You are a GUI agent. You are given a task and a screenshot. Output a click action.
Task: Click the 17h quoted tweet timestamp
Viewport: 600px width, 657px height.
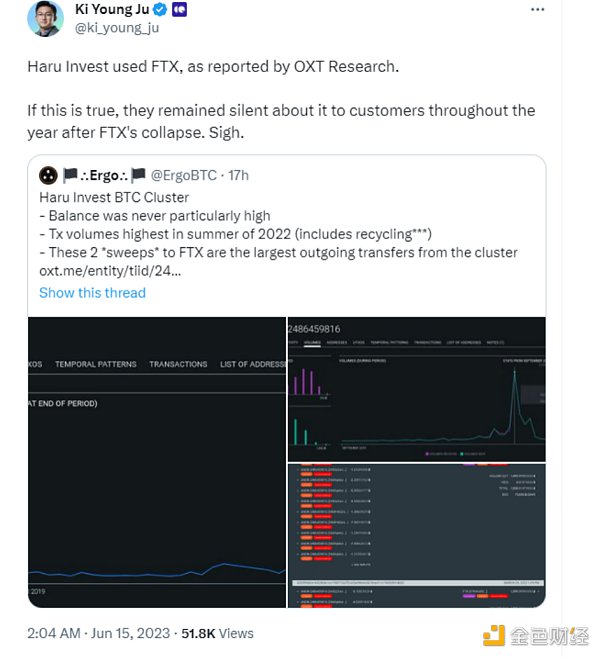pyautogui.click(x=238, y=175)
